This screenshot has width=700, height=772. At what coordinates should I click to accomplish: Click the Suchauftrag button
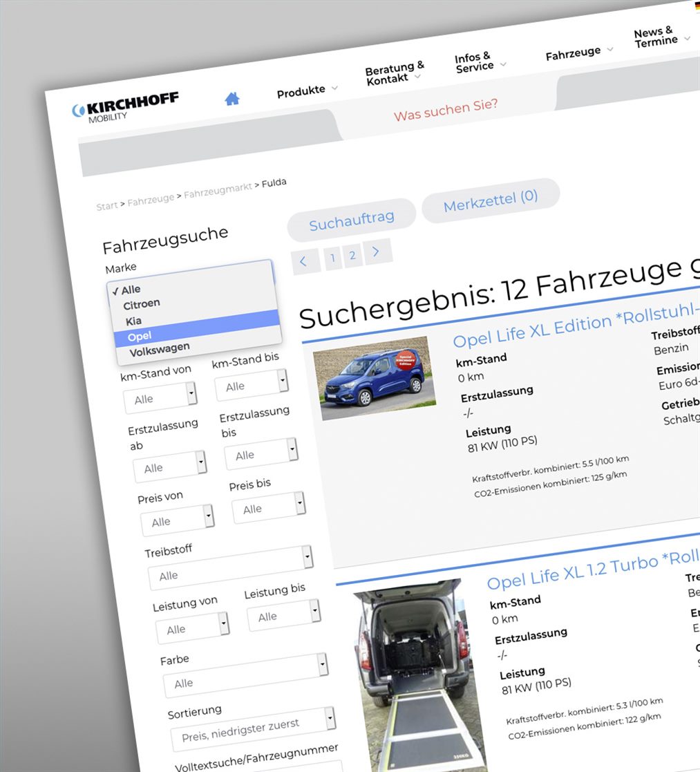[x=352, y=220]
